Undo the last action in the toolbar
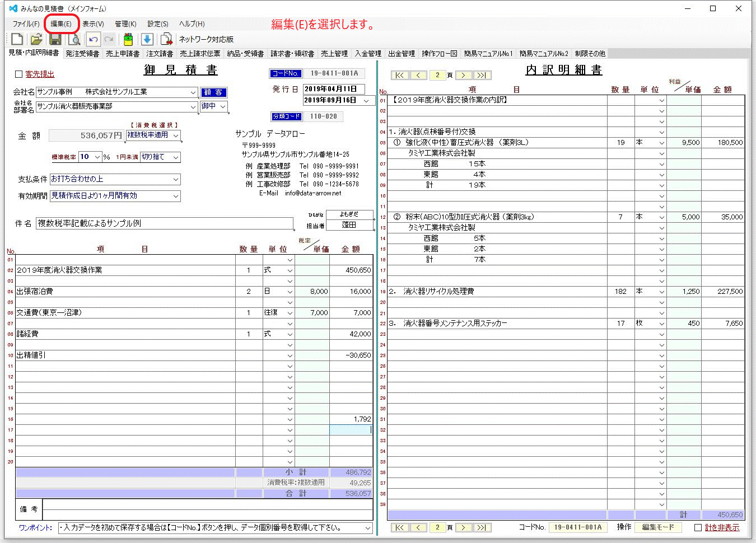Viewport: 756px width, 543px height. click(94, 39)
